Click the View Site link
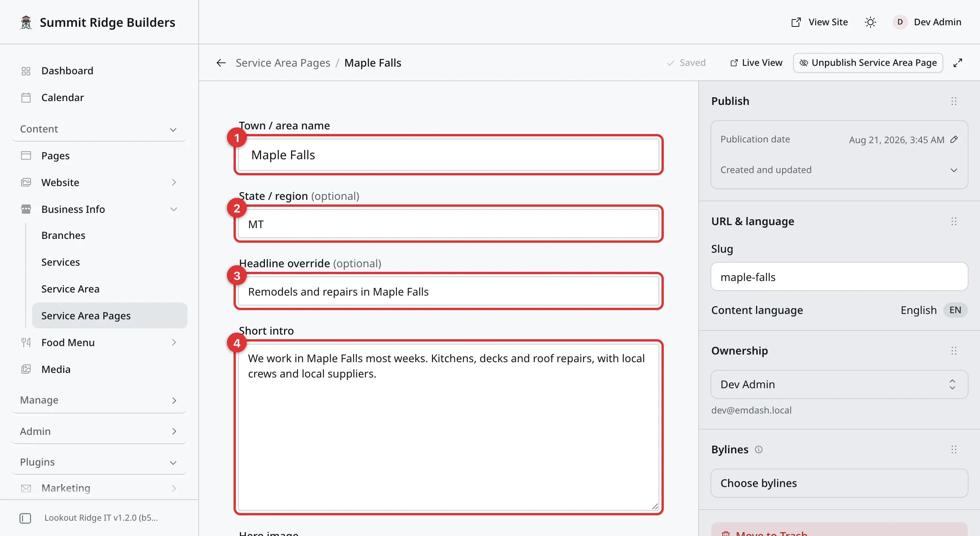The image size is (980, 536). click(820, 22)
